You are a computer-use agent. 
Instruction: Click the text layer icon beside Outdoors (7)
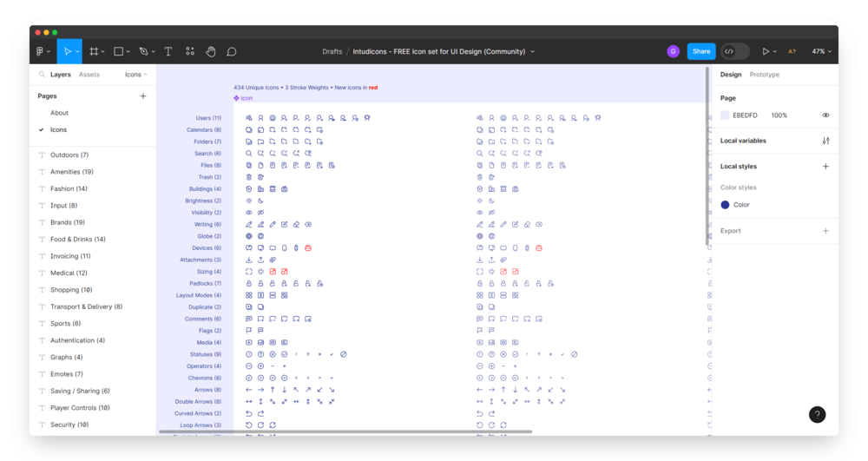tap(42, 155)
